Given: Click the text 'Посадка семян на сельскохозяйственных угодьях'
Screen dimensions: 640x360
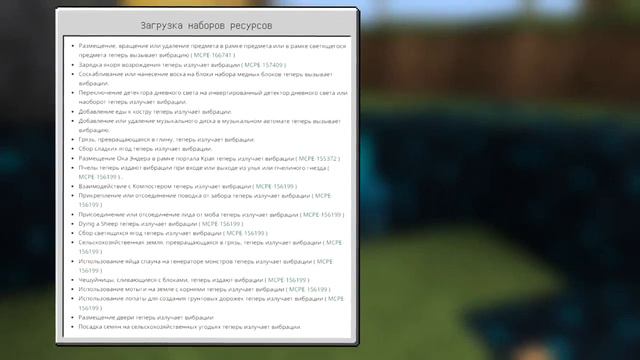Looking at the screenshot, I should tap(149, 327).
